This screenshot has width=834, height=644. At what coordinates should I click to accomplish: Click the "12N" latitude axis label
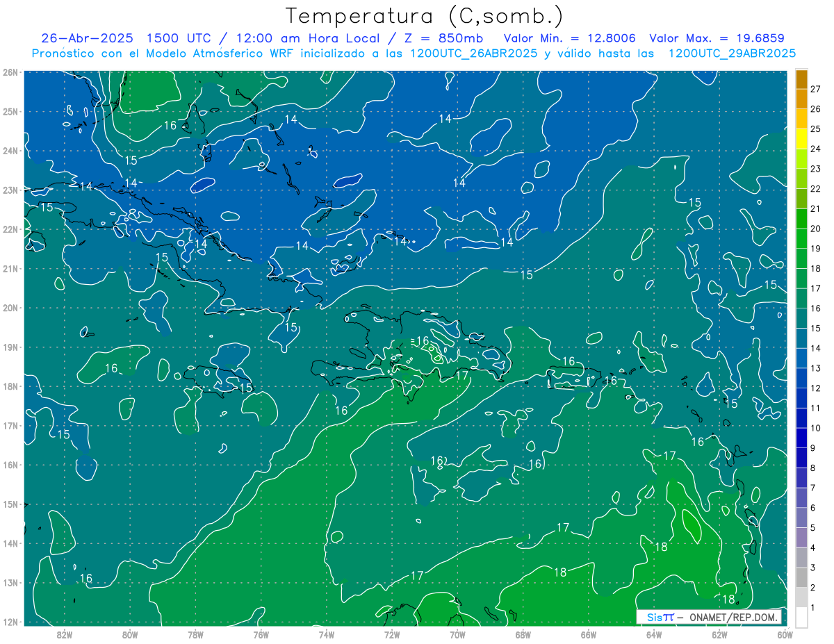10,622
